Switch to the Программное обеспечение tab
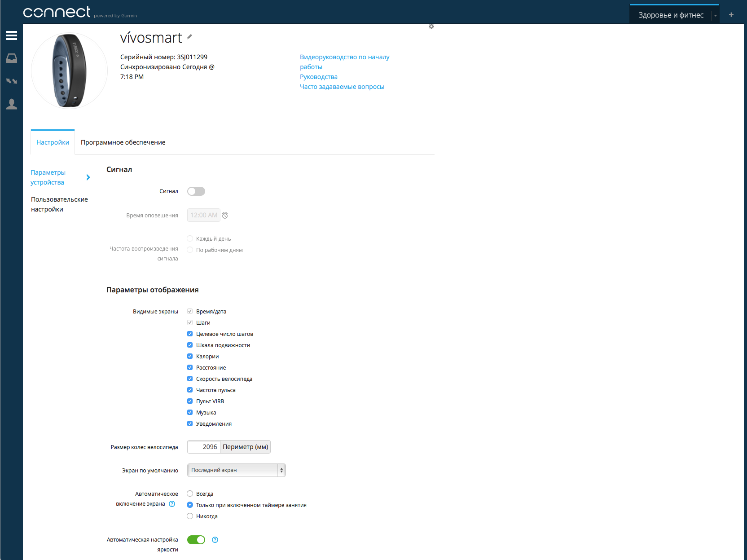The width and height of the screenshot is (747, 560). pyautogui.click(x=123, y=142)
